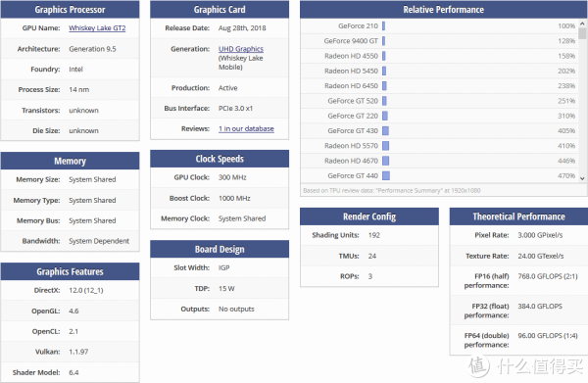This screenshot has height=383, width=588.
Task: Click the 'System Dependent' bandwidth value
Action: pyautogui.click(x=99, y=241)
